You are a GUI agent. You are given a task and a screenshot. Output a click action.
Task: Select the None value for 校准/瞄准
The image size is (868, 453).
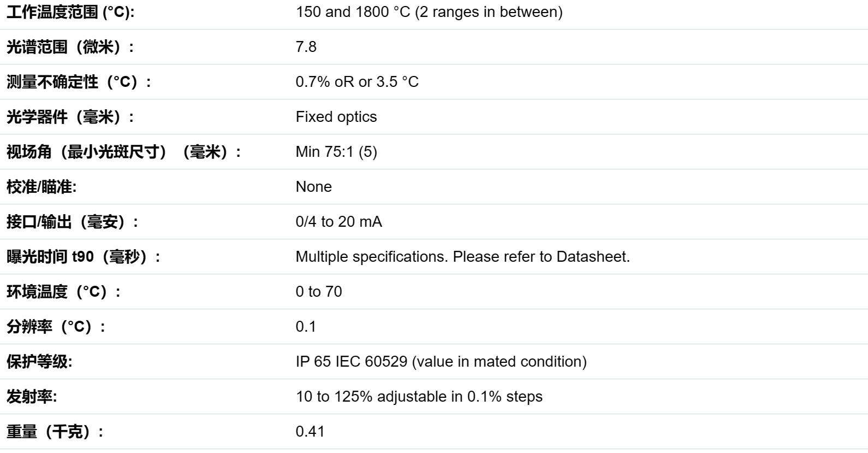pos(314,187)
